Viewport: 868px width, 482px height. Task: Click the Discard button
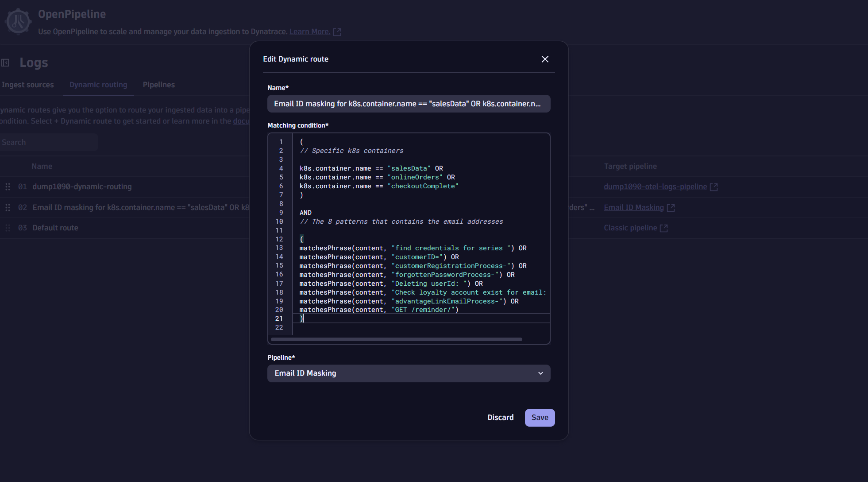[x=500, y=418]
